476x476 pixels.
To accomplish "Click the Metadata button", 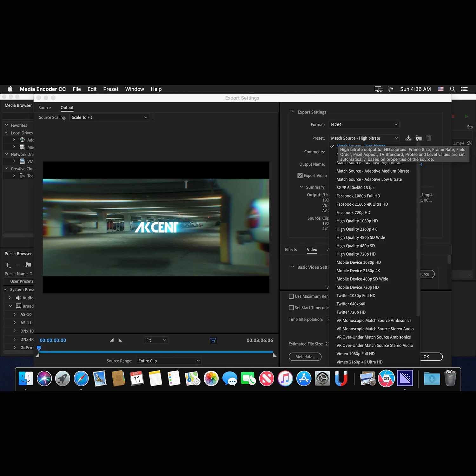I will click(305, 357).
